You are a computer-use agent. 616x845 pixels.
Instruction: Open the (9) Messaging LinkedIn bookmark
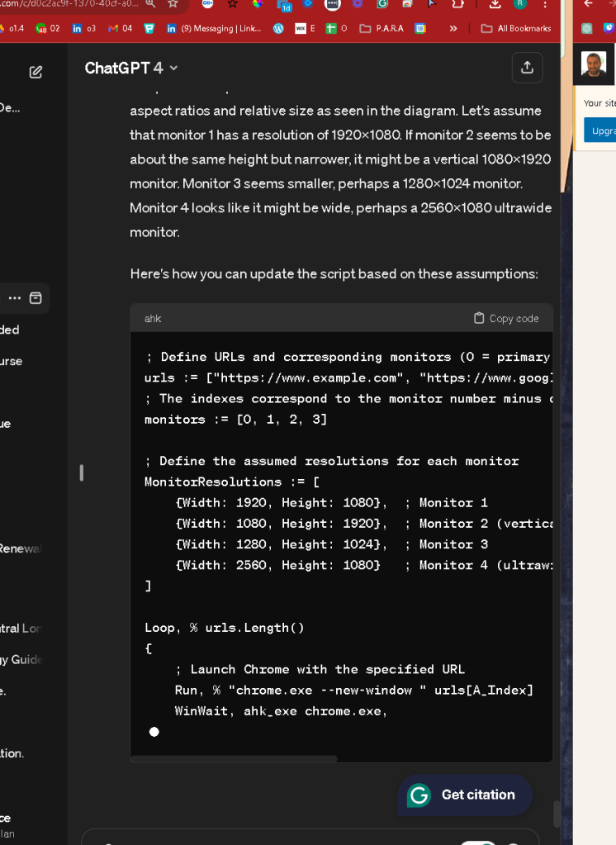(x=214, y=28)
